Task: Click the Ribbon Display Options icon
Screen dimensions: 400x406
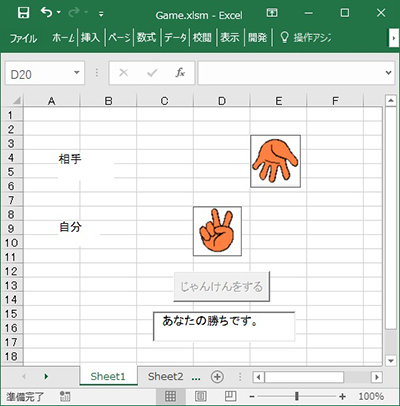Action: pyautogui.click(x=272, y=13)
